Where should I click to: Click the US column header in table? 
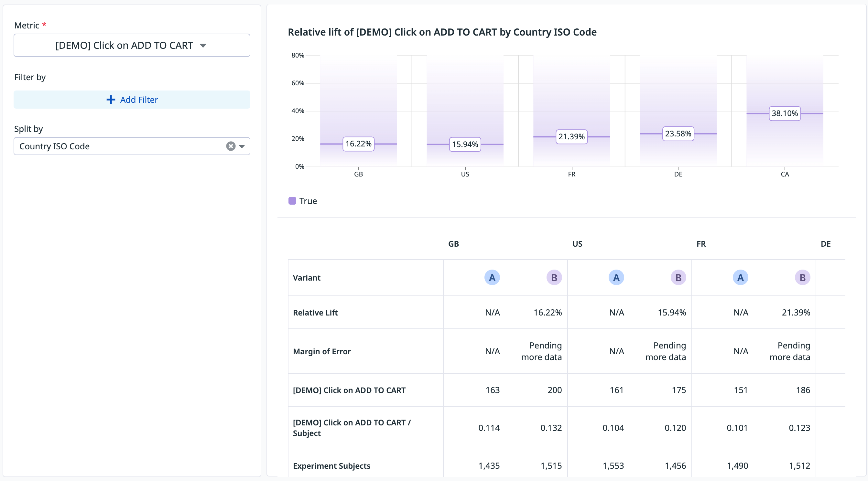point(577,244)
